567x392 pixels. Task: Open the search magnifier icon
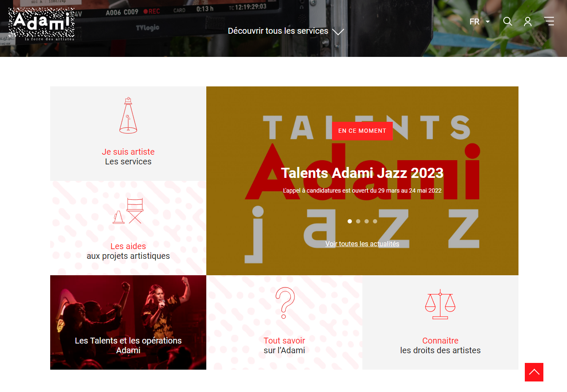(x=508, y=21)
